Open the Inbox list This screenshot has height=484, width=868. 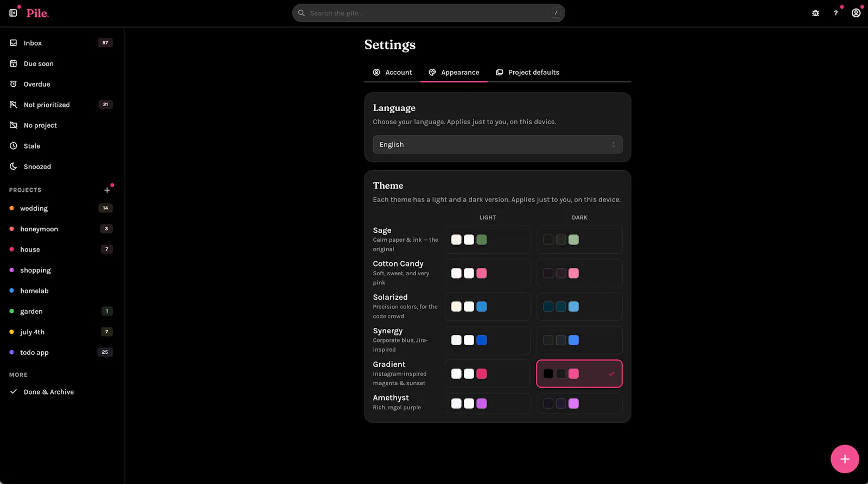(61, 43)
